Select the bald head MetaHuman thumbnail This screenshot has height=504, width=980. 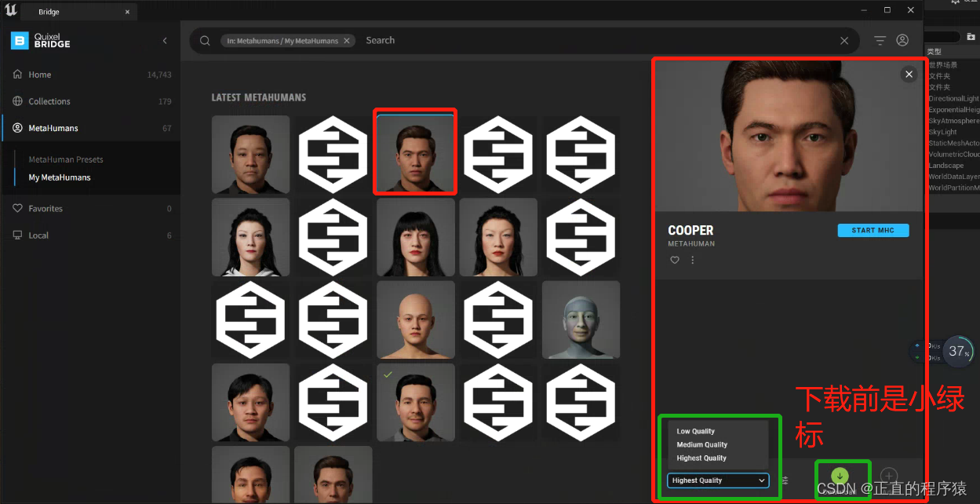(416, 320)
